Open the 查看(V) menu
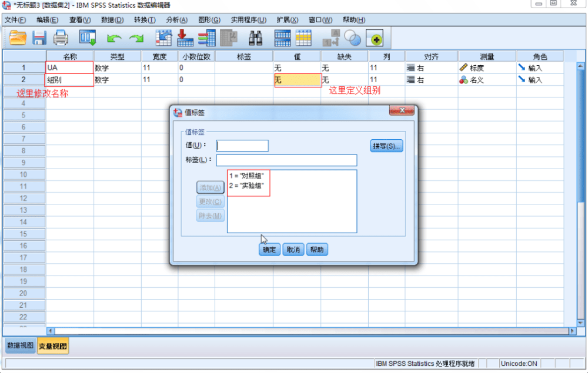This screenshot has height=373, width=588. click(80, 20)
